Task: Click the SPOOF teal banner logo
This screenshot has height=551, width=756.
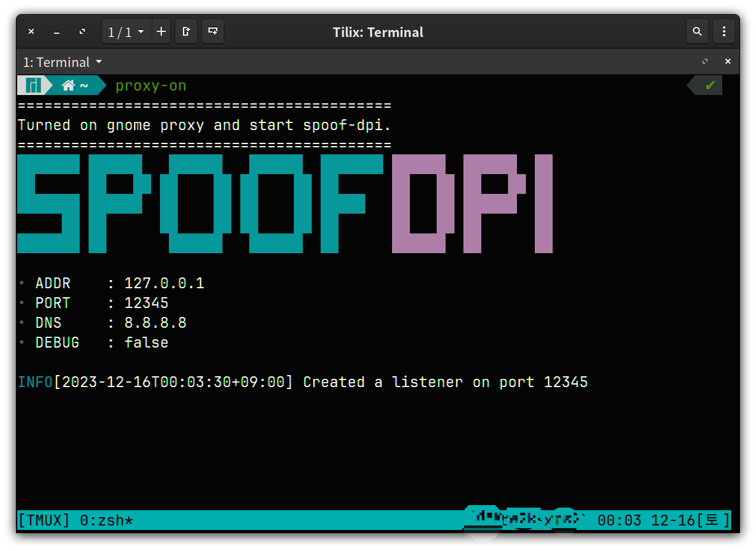Action: 201,203
